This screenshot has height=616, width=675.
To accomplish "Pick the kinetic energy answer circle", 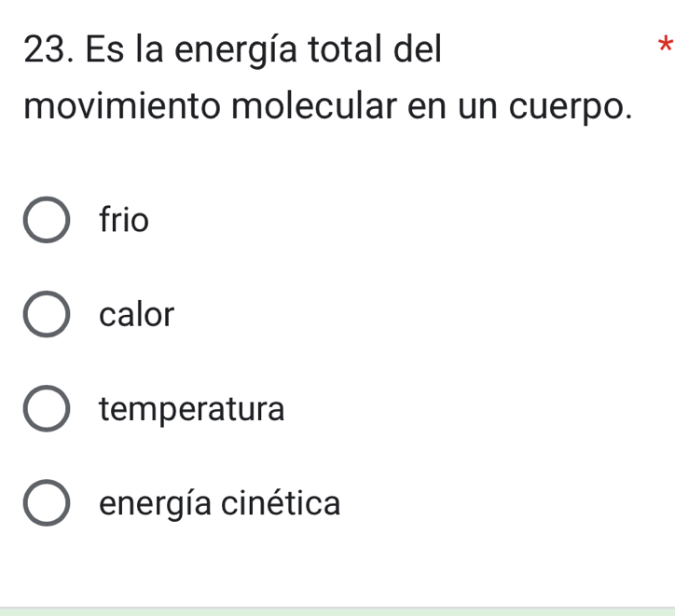I will tap(46, 504).
